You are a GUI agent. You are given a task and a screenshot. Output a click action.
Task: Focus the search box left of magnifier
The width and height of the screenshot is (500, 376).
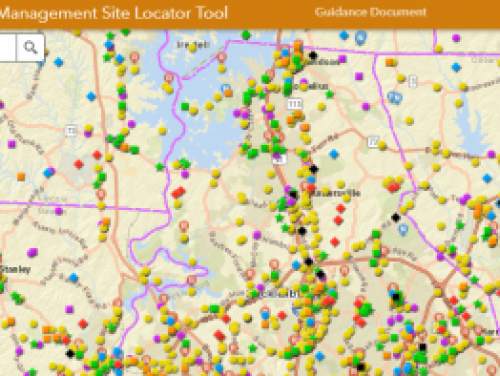point(7,47)
